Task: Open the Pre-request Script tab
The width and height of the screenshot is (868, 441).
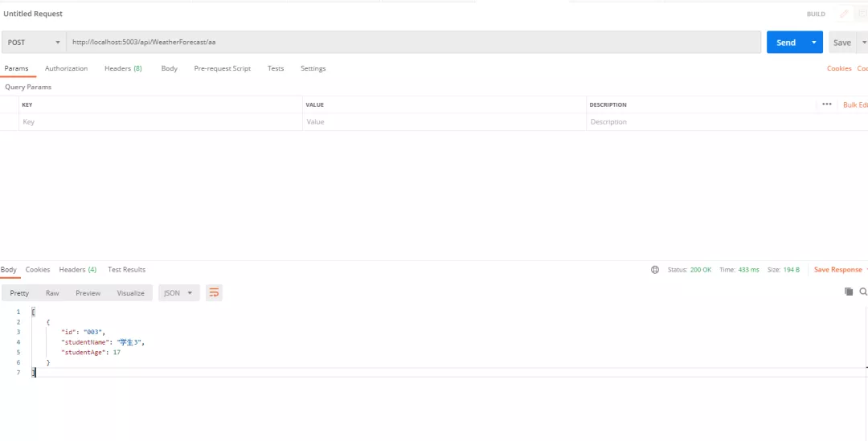Action: (x=222, y=68)
